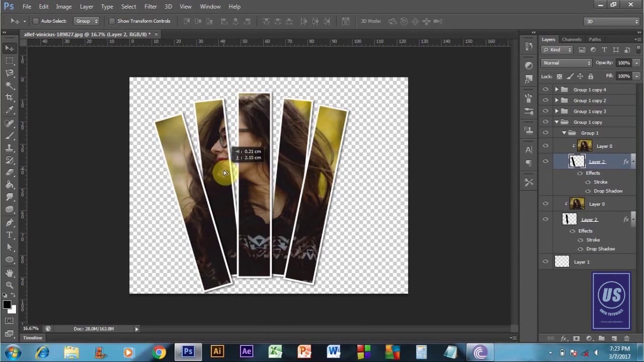This screenshot has height=362, width=644.
Task: Hide the Group 1 copy 4 layer group
Action: click(545, 89)
